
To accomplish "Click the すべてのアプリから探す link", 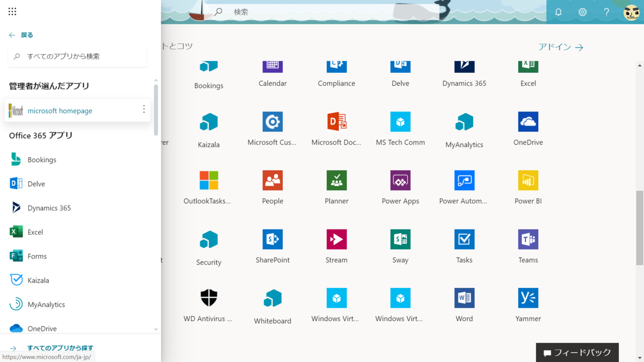I will pos(60,348).
